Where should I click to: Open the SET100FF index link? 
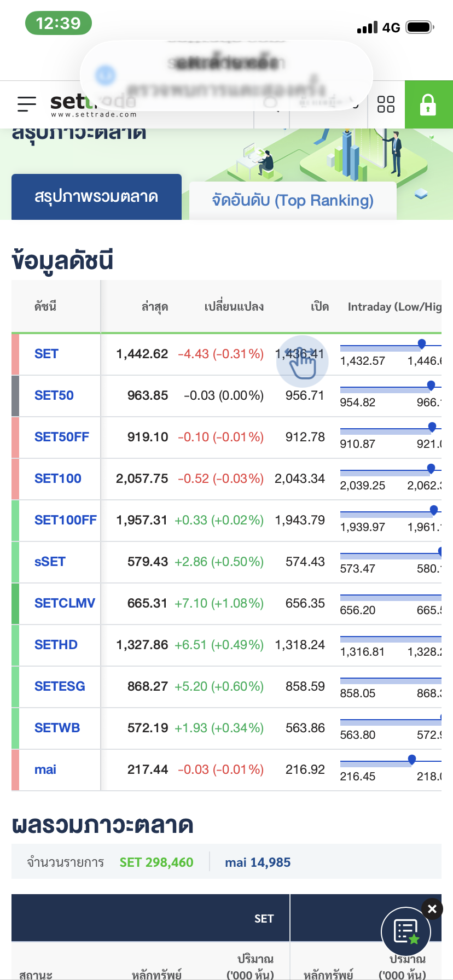pyautogui.click(x=65, y=520)
